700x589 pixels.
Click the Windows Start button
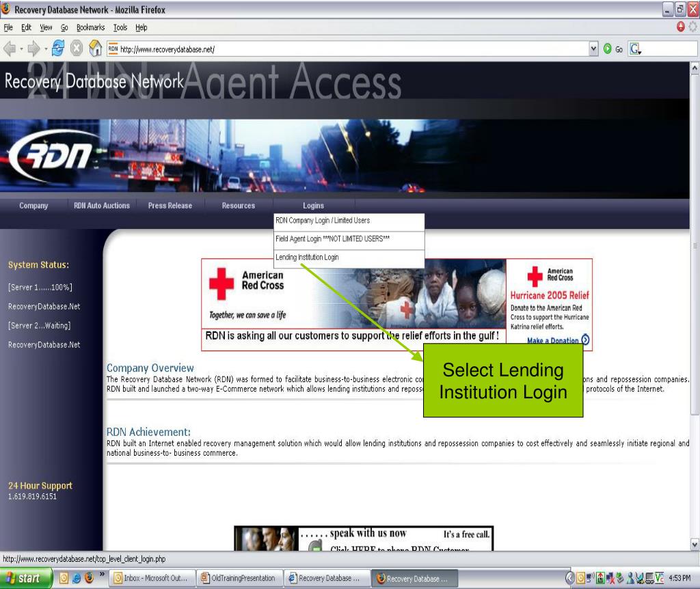point(25,578)
